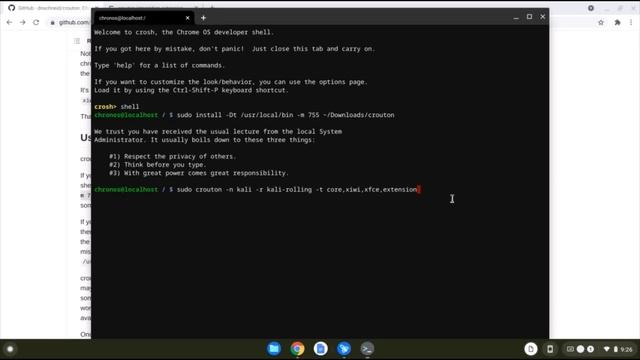Click the 'Ctrl-Shift-P keyboard shortcut' line
The width and height of the screenshot is (640, 360).
pyautogui.click(x=191, y=90)
